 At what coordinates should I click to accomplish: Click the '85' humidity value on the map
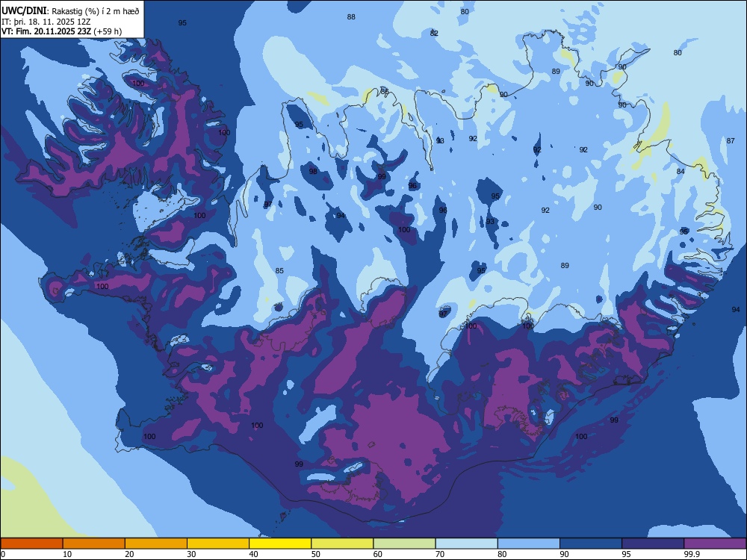tap(279, 271)
